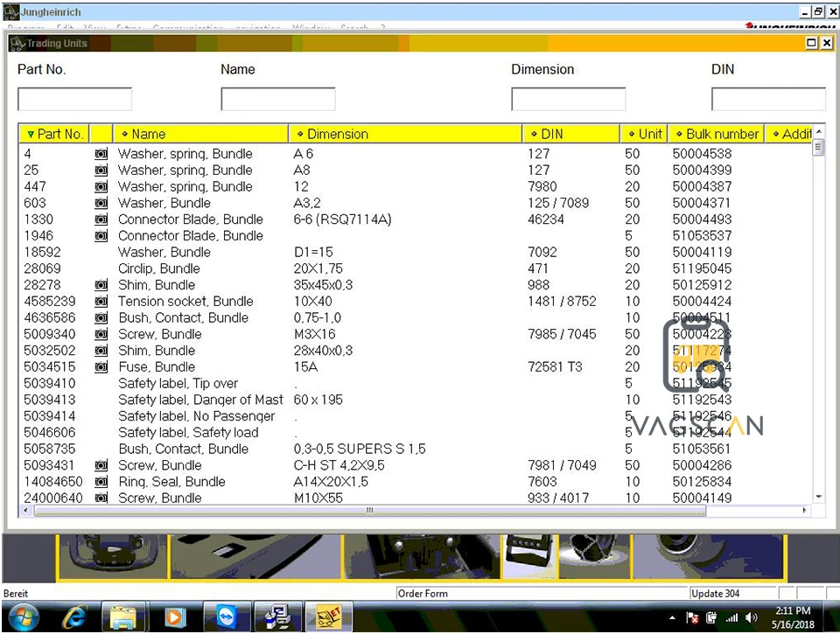Click camera icon for part 603 Washer
The height and width of the screenshot is (634, 840).
point(101,203)
